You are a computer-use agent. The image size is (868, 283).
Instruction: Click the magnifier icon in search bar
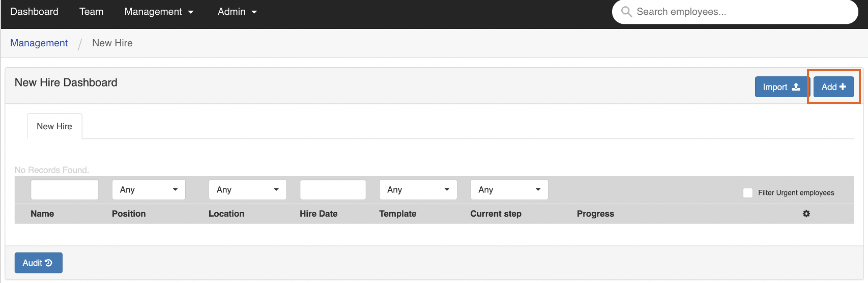click(x=626, y=12)
